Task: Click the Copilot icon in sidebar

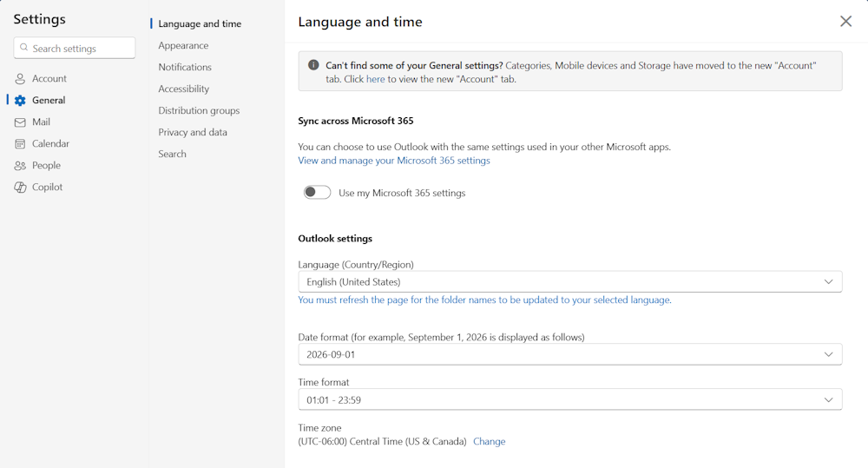Action: pyautogui.click(x=20, y=188)
